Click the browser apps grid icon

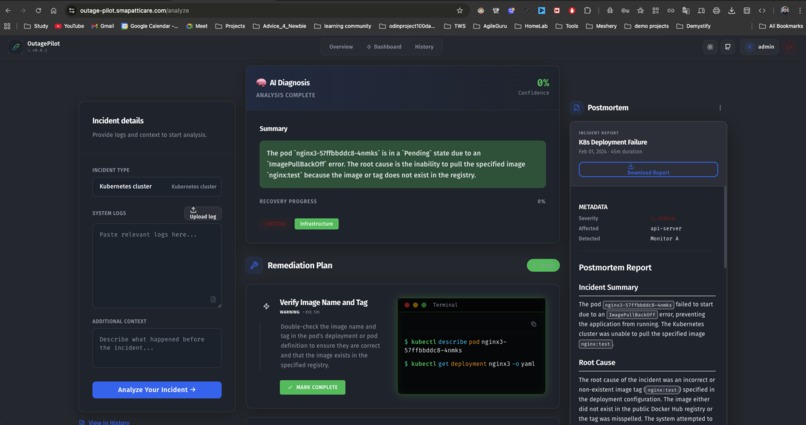coord(7,26)
